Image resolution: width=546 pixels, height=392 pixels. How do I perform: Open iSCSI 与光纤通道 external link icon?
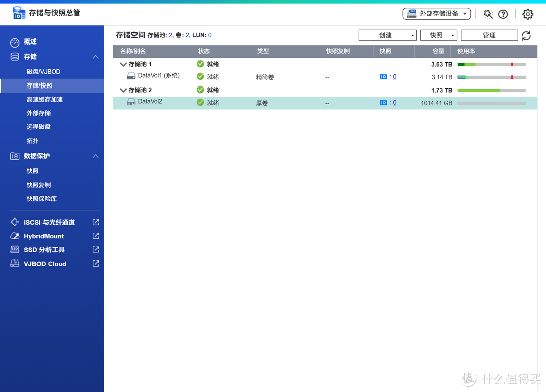point(96,222)
